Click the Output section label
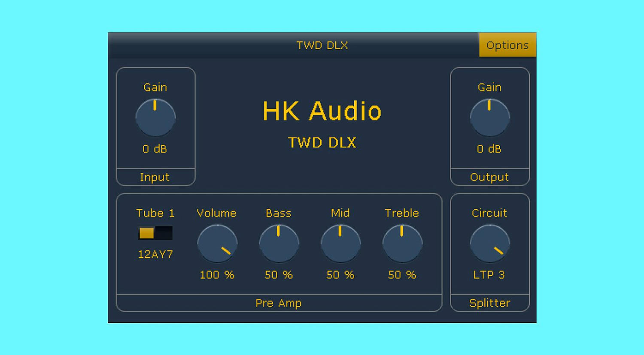Screen dimensions: 644x355 [x=489, y=177]
